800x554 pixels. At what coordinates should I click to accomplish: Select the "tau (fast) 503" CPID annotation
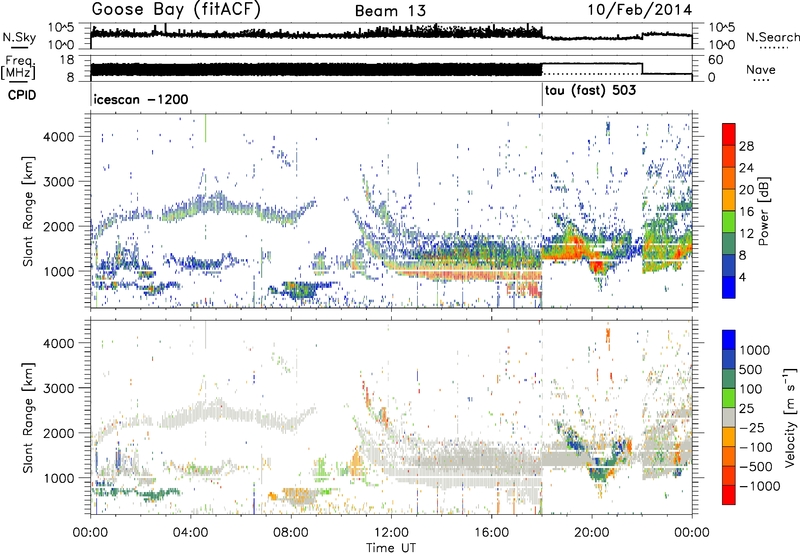[590, 91]
